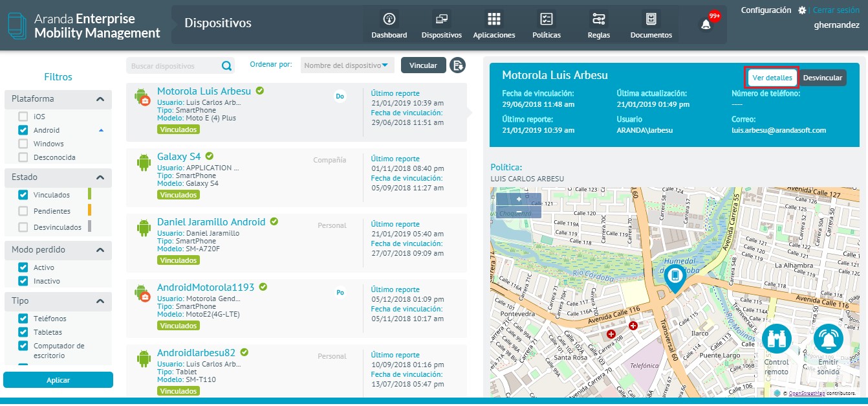
Task: Click the 'Po' badge on AndroidMotorola1193 row
Action: pyautogui.click(x=340, y=292)
